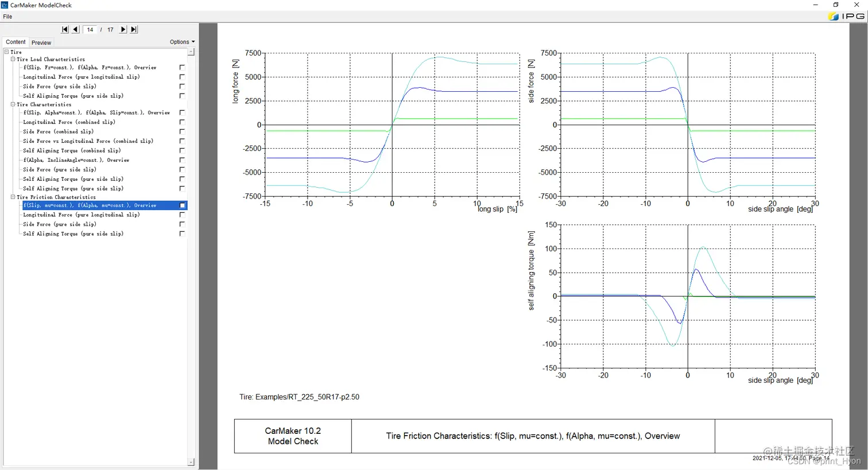The image size is (868, 470).
Task: Go to the previous page
Action: point(75,29)
